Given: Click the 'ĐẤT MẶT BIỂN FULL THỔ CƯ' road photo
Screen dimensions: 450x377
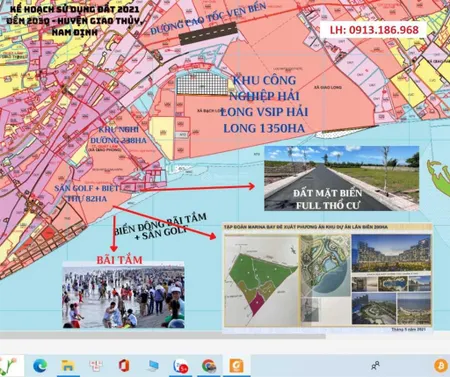Looking at the screenshot, I should coord(342,178).
